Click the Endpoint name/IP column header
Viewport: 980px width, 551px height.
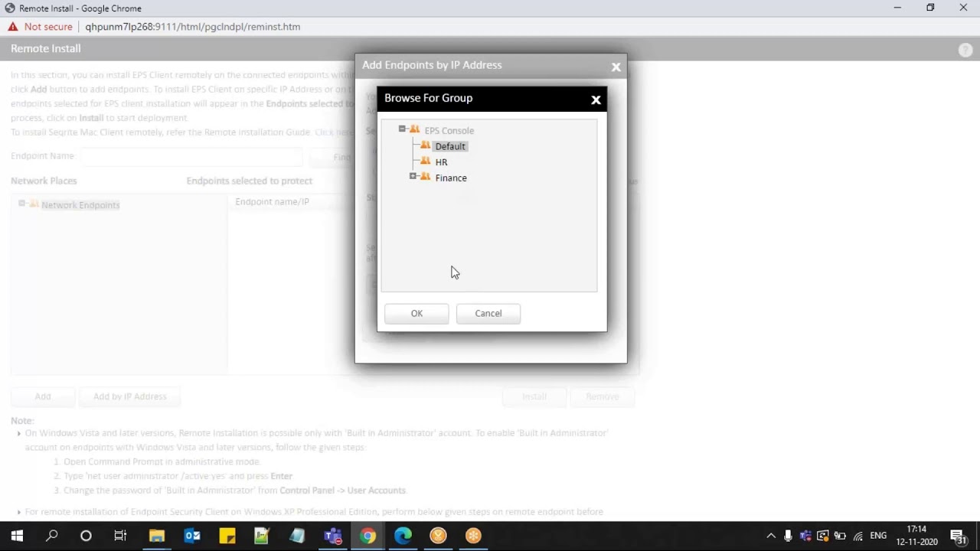[x=272, y=202]
